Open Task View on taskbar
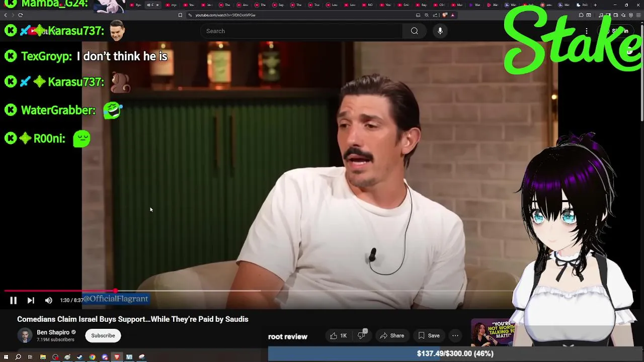644x362 pixels. pos(30,357)
